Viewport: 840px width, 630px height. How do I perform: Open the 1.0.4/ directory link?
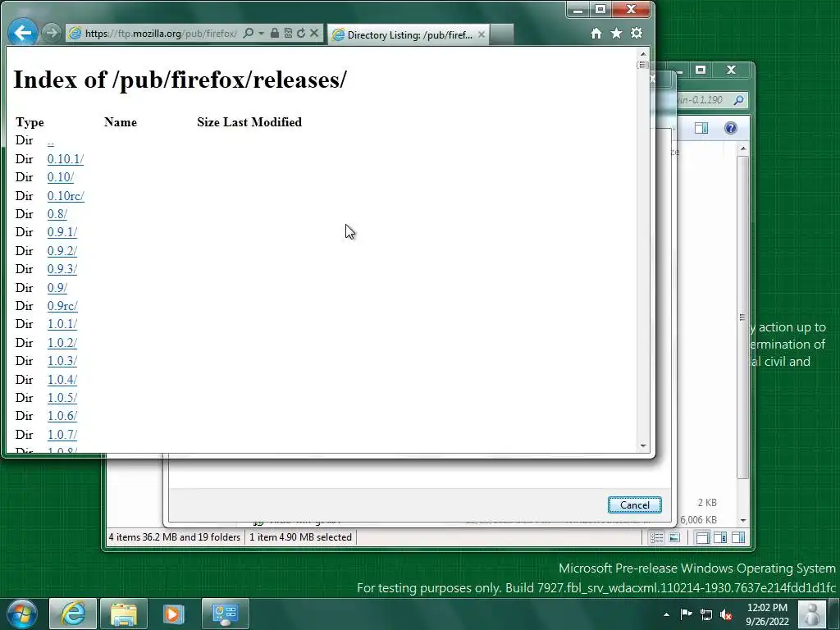pyautogui.click(x=62, y=380)
